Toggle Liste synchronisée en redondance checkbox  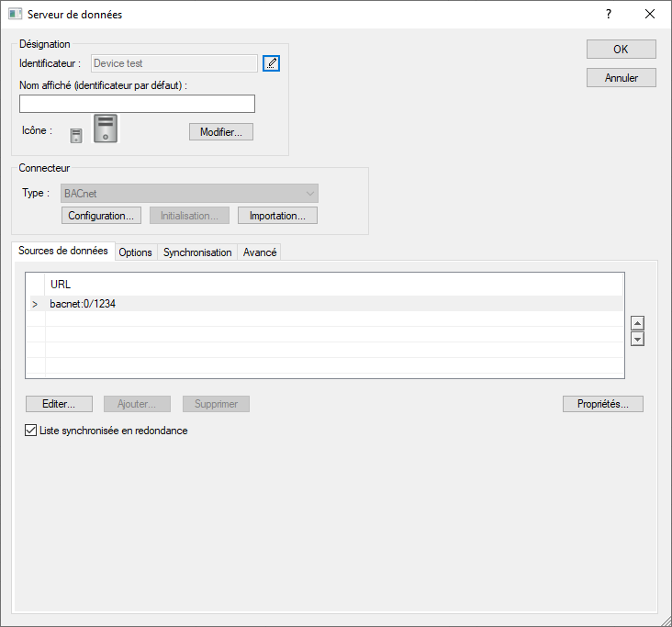(31, 431)
